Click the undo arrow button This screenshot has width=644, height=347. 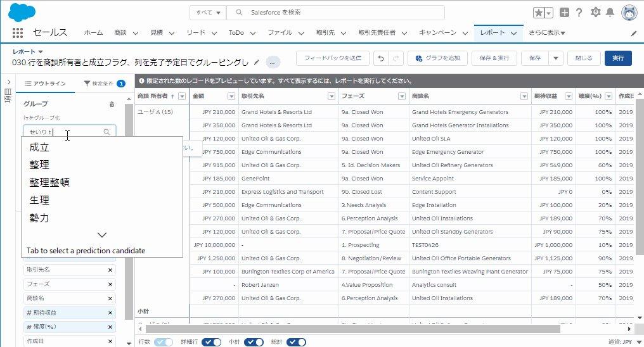[x=381, y=58]
